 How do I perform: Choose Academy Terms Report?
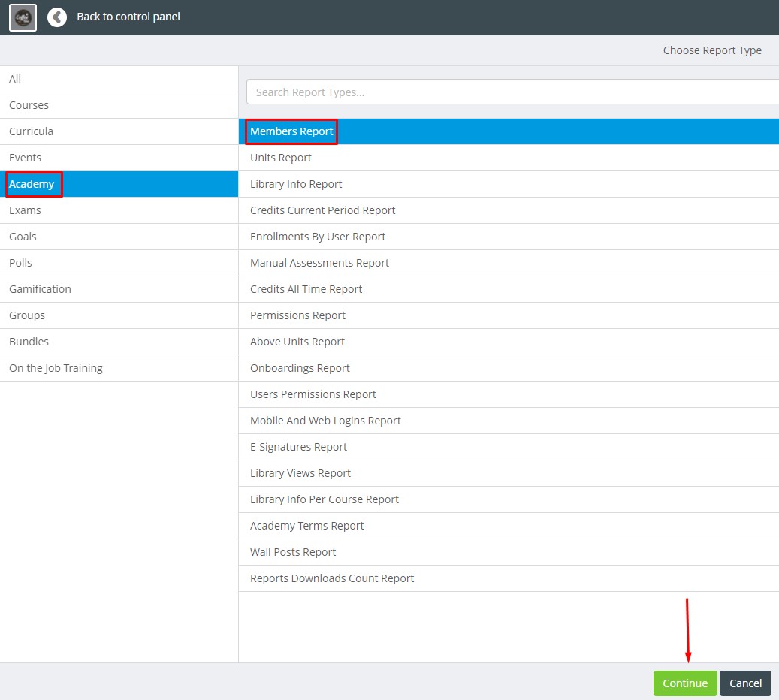click(x=509, y=527)
